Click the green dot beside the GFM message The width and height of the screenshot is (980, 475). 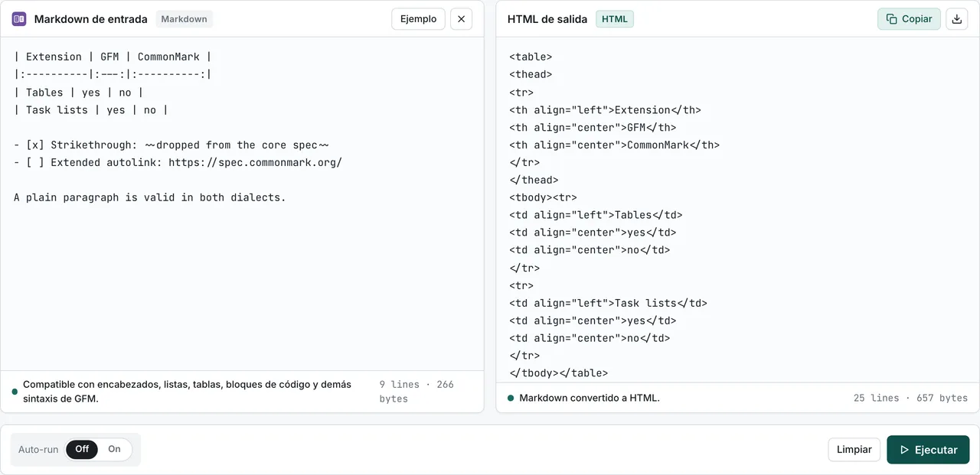(x=15, y=392)
